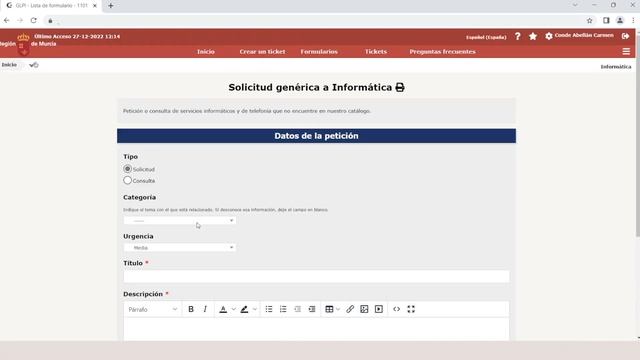Open the browser profile icon
640x360 pixels.
pos(620,20)
